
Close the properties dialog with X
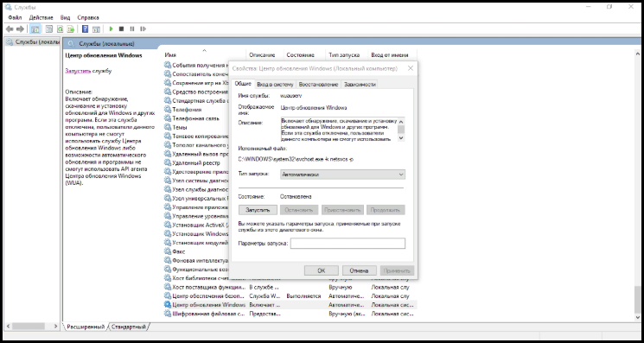410,68
